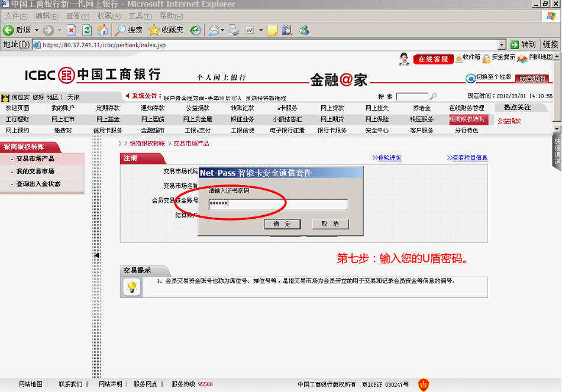
Task: Collapse the 我的交易市场 sidebar item
Action: [12, 172]
